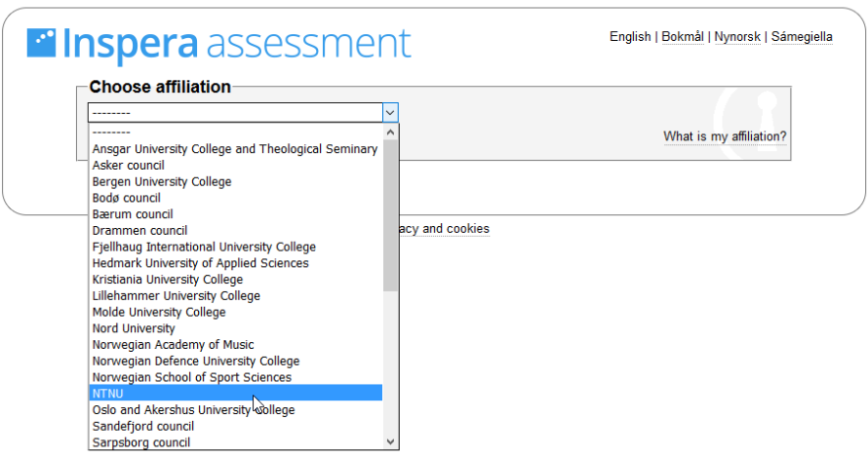Select Kristiania University College entry
This screenshot has width=868, height=457.
(236, 280)
